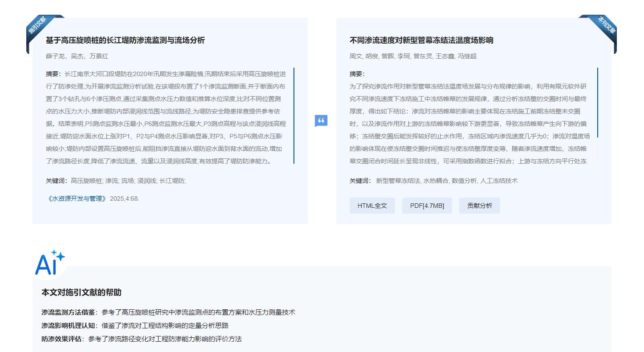Open the HTML全文 full text

tap(372, 206)
